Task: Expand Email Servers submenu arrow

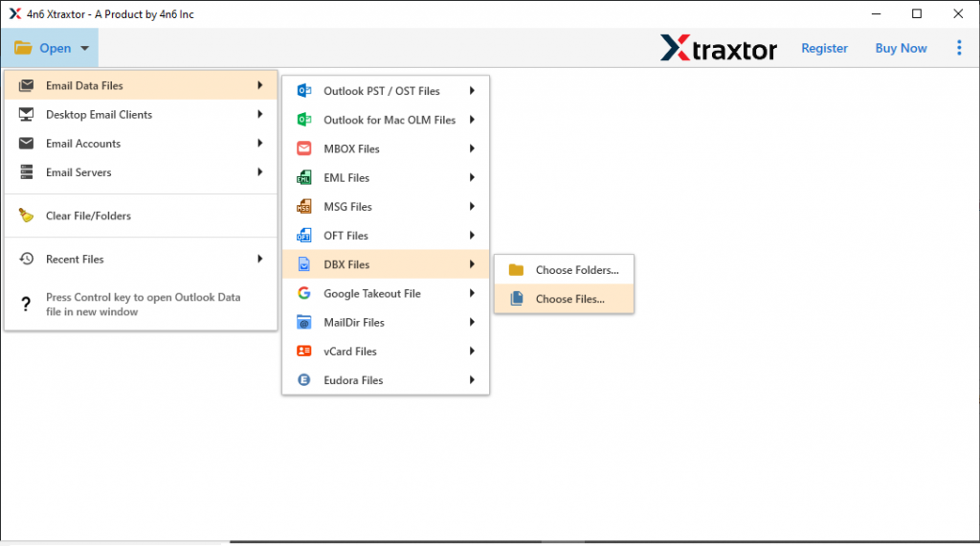Action: [260, 171]
